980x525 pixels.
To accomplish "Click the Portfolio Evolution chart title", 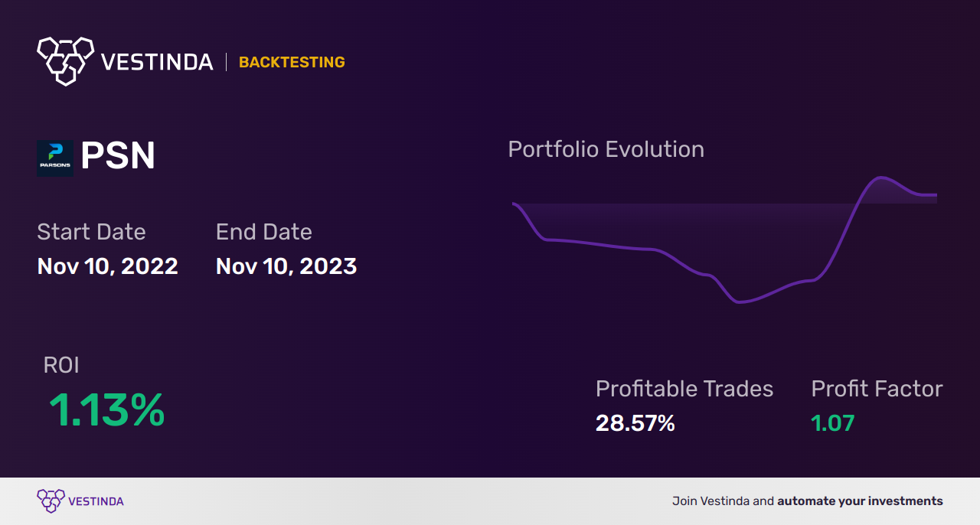I will point(606,148).
